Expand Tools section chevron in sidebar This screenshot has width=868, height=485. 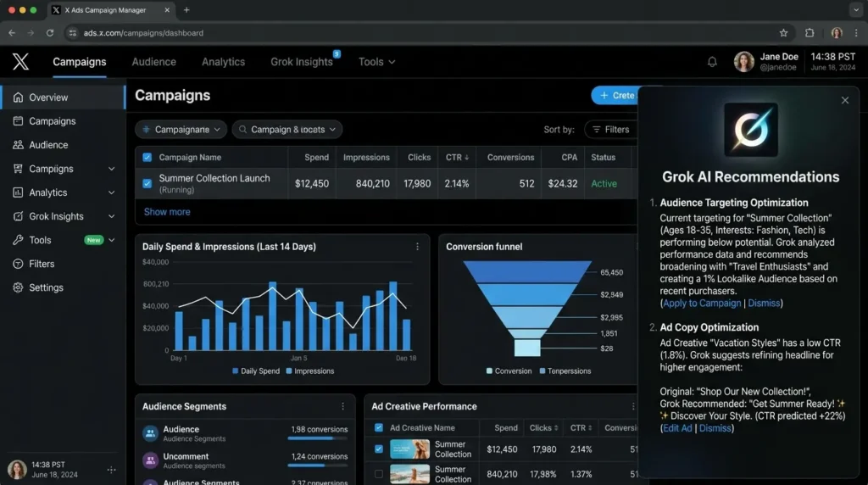tap(111, 240)
